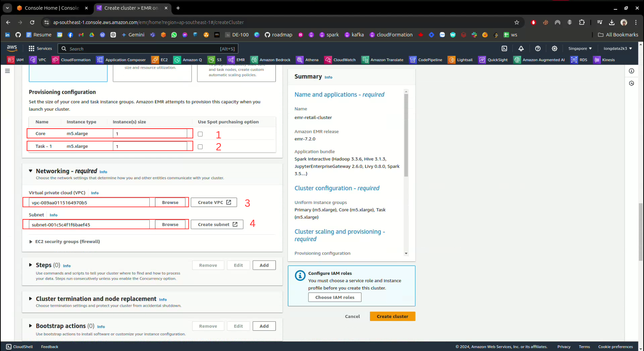Open AWS CloudShell icon in top navigation

pyautogui.click(x=504, y=48)
